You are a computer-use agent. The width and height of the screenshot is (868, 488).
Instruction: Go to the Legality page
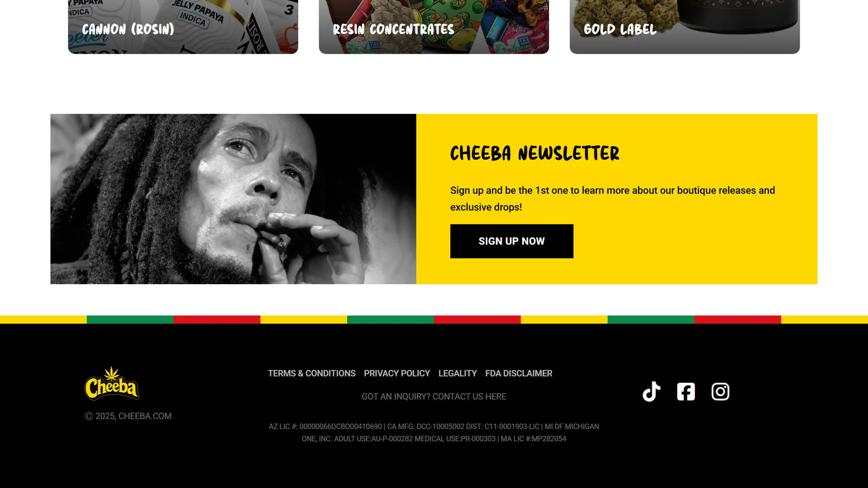[458, 373]
